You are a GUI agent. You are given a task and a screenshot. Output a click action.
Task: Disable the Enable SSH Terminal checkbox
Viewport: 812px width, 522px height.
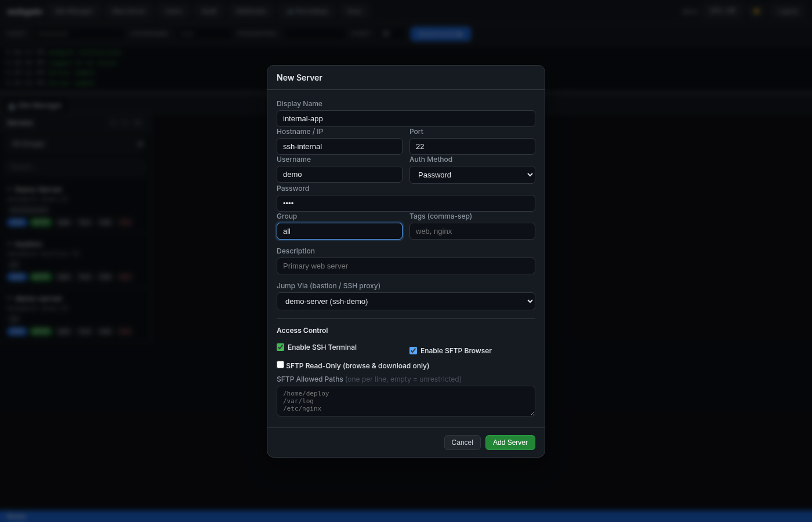(281, 347)
